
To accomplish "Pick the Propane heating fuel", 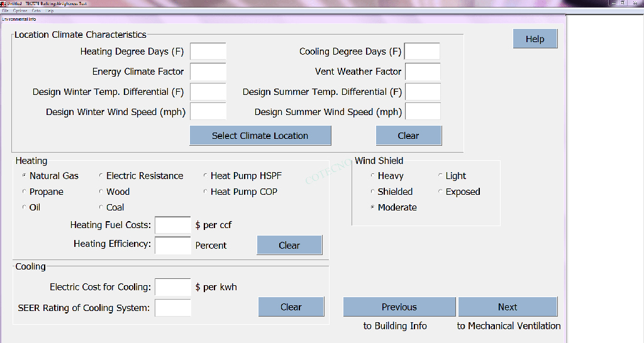I will pos(25,192).
